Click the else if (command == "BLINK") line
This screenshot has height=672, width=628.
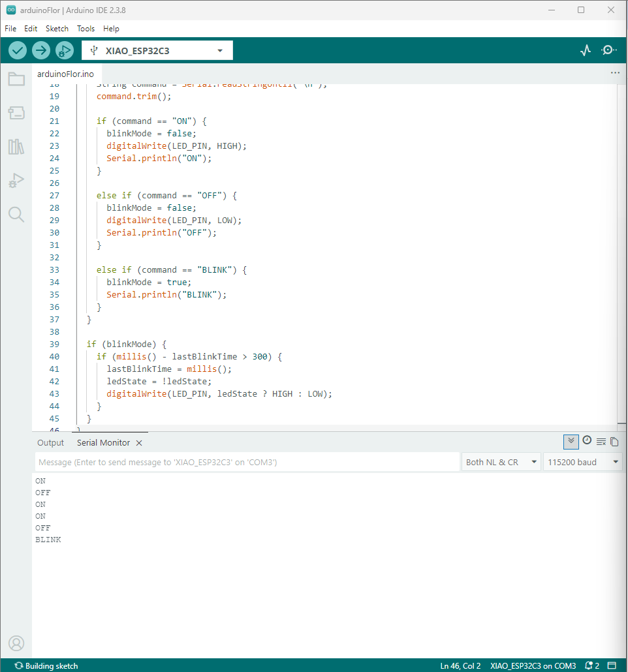pyautogui.click(x=172, y=270)
